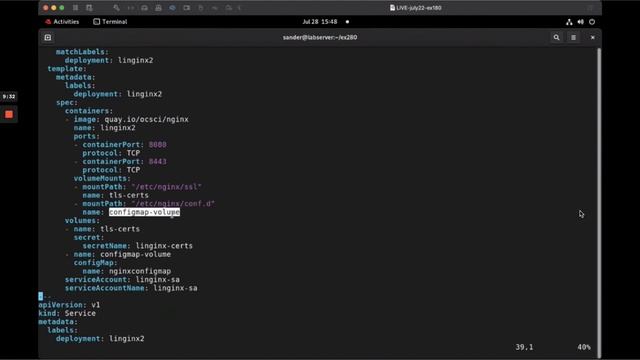Click the clock showing Jul 28 15:48
Image resolution: width=640 pixels, height=360 pixels.
coord(320,22)
